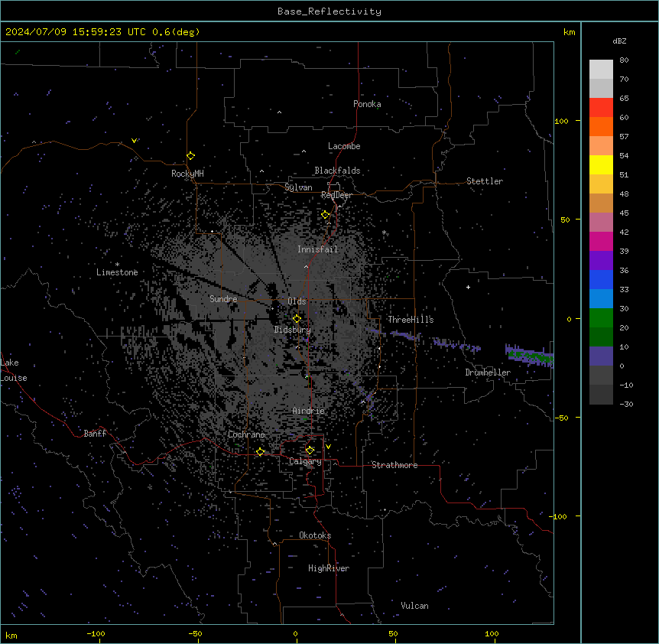This screenshot has width=659, height=644.
Task: Click the Calgary city label
Action: click(x=305, y=461)
